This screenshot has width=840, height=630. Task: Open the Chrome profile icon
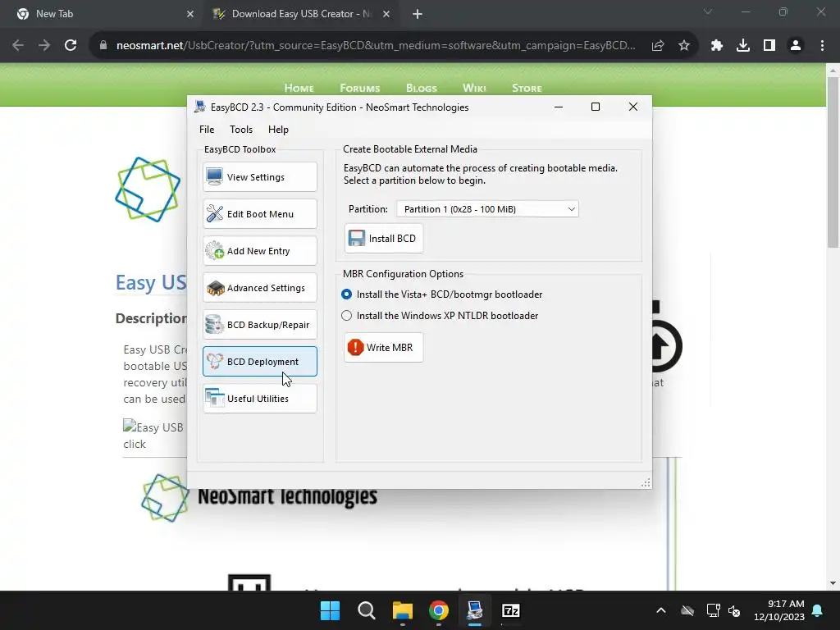click(796, 46)
